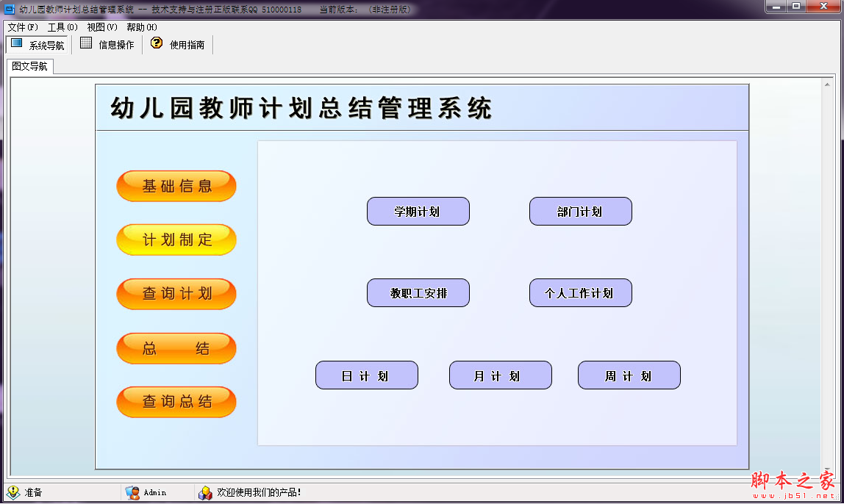Open 查询计划 from the sidebar
844x504 pixels.
click(176, 293)
